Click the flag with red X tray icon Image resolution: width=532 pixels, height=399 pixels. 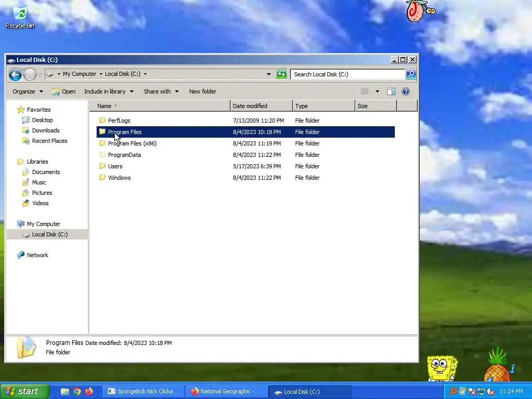(x=472, y=392)
